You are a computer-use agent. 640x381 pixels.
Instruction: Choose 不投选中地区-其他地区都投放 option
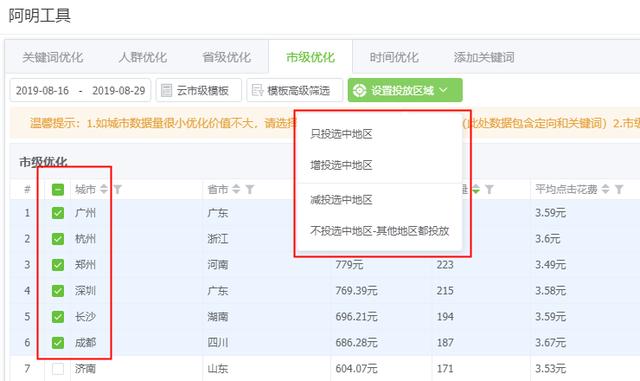(380, 231)
